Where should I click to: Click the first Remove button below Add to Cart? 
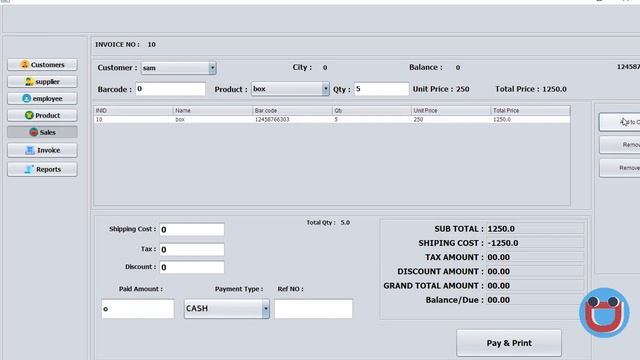[x=620, y=145]
